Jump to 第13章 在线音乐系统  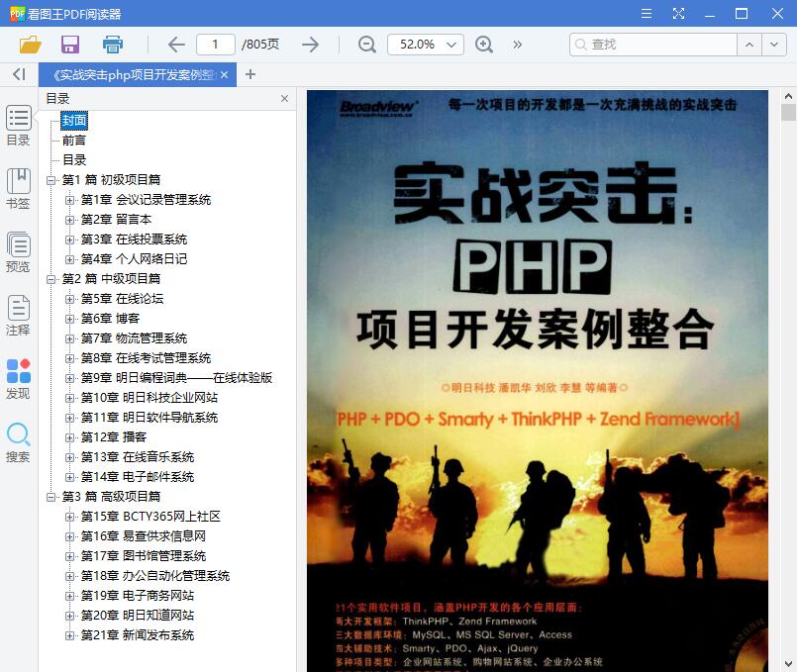tap(138, 457)
